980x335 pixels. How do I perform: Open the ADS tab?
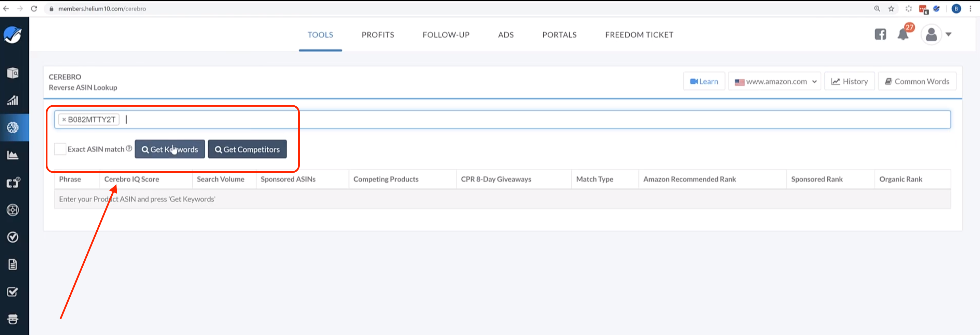pyautogui.click(x=506, y=35)
